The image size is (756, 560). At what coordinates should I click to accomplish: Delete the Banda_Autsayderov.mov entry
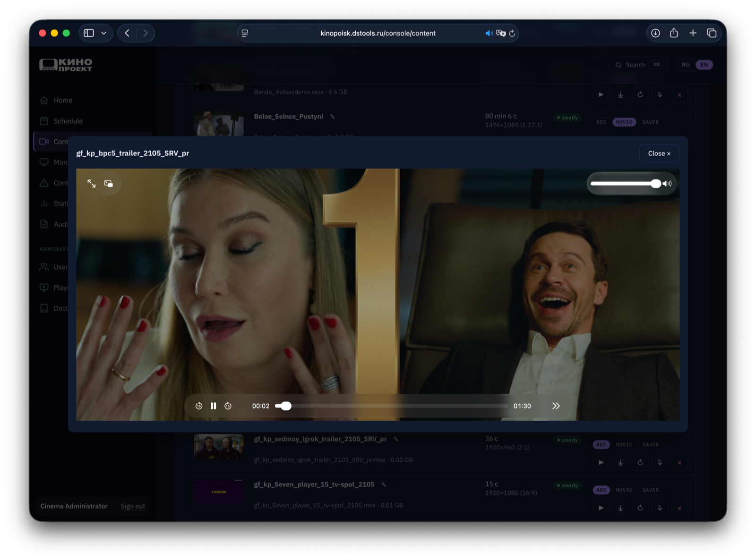point(679,95)
